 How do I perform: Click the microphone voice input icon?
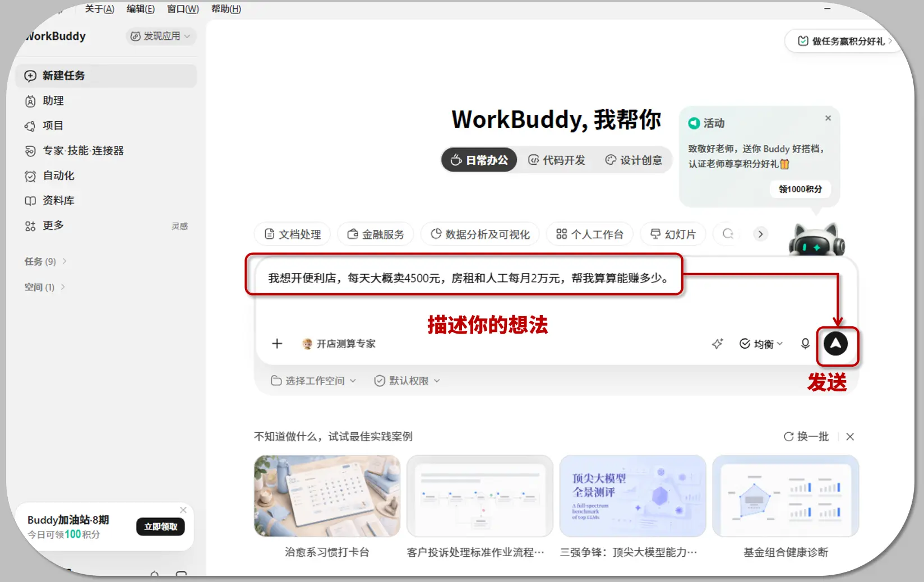pos(805,344)
